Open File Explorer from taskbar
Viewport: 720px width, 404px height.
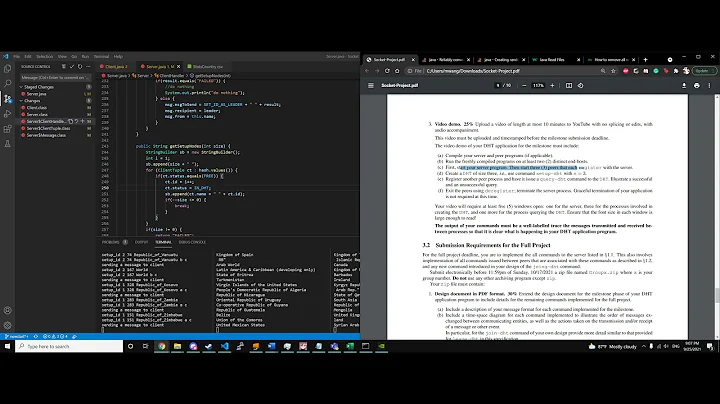tap(177, 346)
